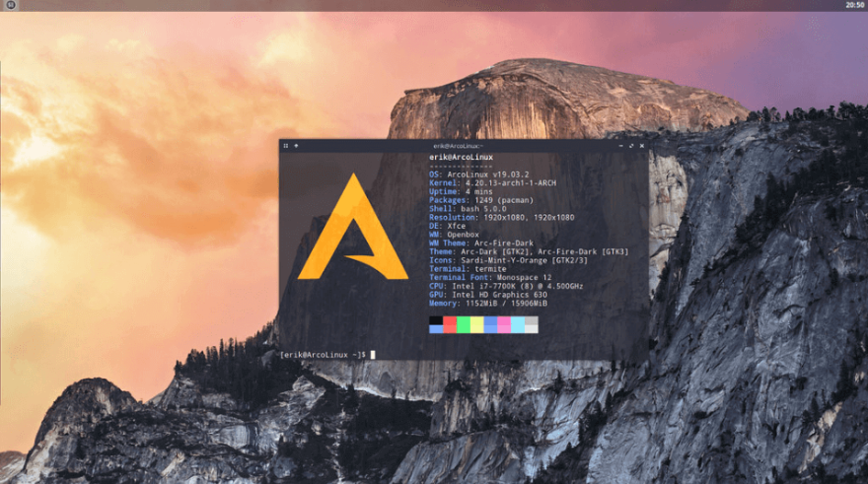Maximize the termite terminal window
Image resolution: width=868 pixels, height=484 pixels.
pos(631,145)
